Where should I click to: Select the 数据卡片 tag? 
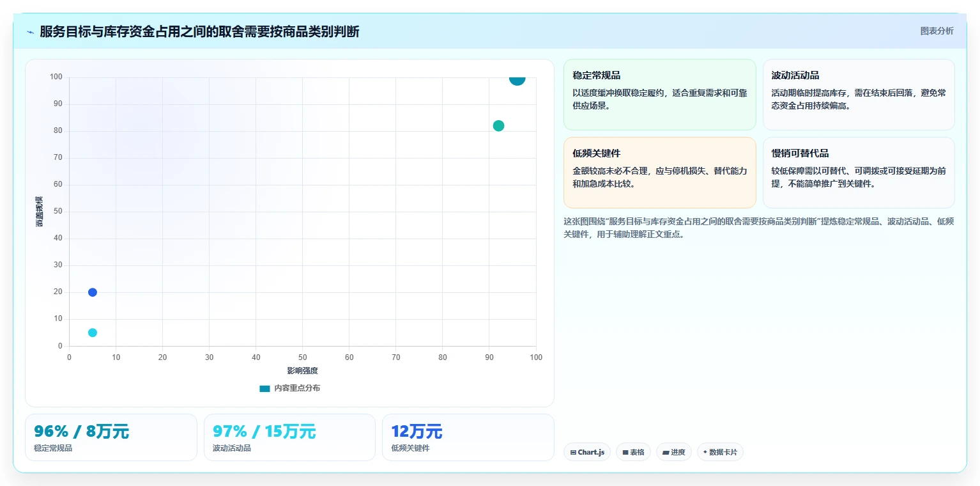click(720, 452)
